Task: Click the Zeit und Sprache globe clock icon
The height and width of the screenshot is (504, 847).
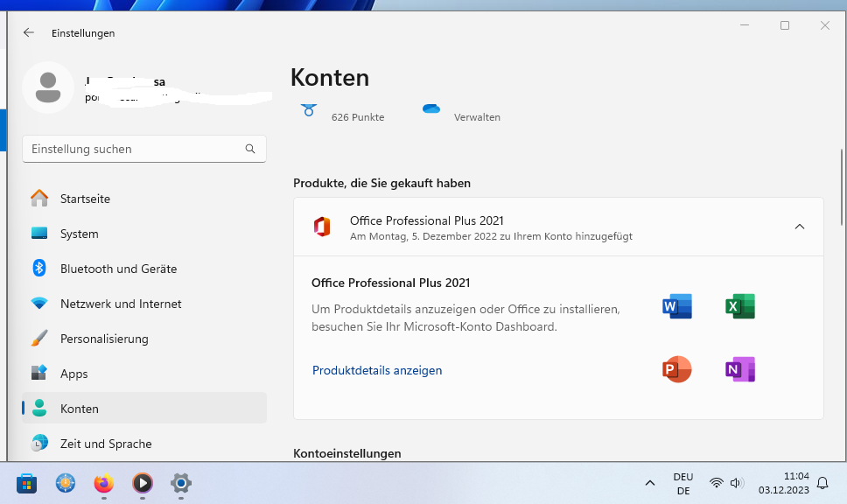Action: [x=39, y=443]
